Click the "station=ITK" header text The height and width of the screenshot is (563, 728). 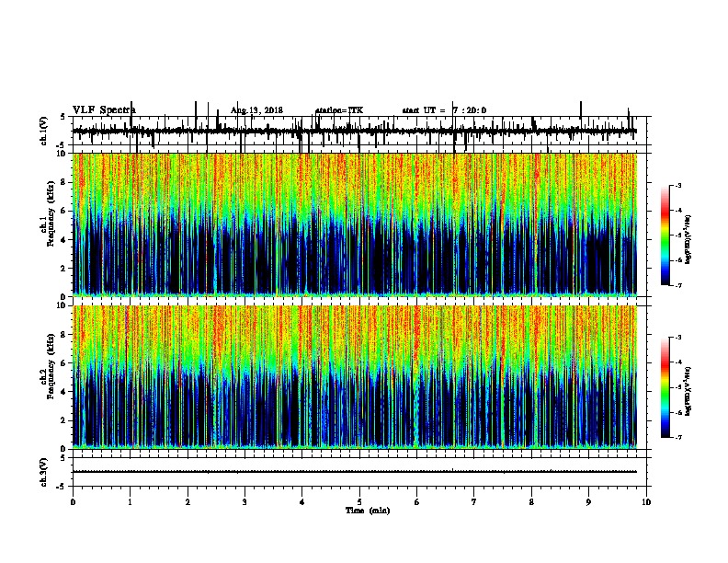pyautogui.click(x=339, y=110)
